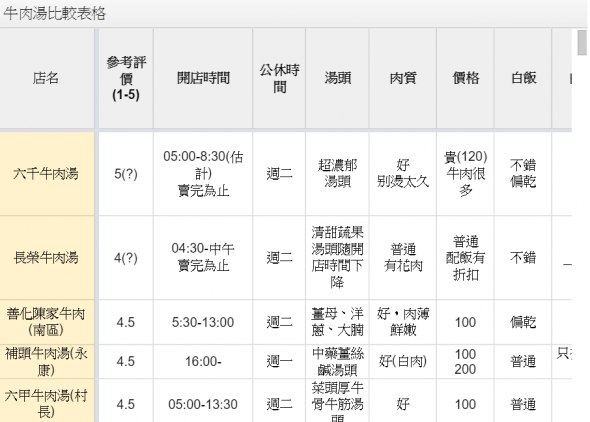Click the 菜頭厚牛骨牛筋湯 broth cell

(x=338, y=401)
